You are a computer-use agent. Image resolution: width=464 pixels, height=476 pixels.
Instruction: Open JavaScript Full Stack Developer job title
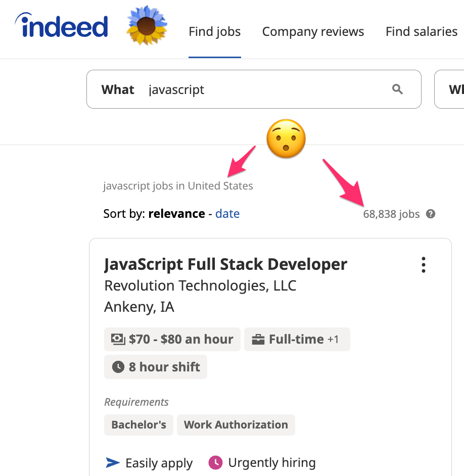point(225,264)
